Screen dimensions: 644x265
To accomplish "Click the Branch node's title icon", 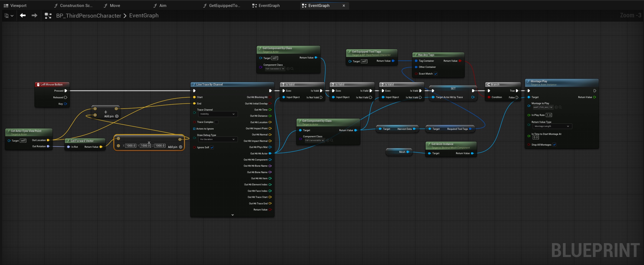I will click(489, 85).
